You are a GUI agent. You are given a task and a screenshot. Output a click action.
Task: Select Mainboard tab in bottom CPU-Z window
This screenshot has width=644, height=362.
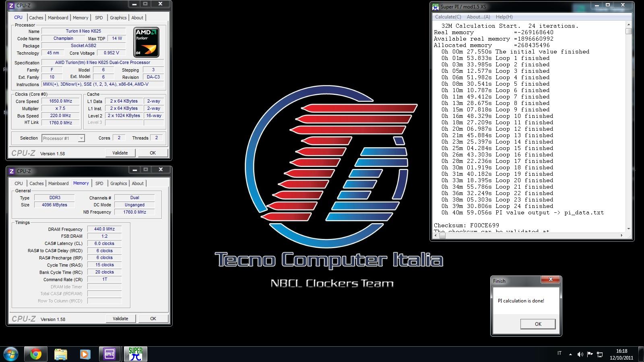click(58, 183)
